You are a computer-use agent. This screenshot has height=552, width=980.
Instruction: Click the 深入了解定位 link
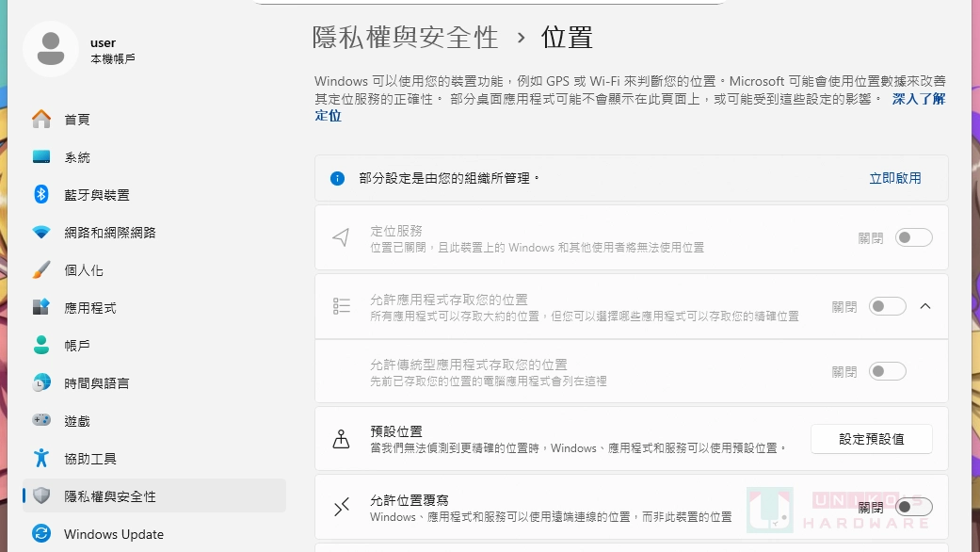tap(919, 99)
